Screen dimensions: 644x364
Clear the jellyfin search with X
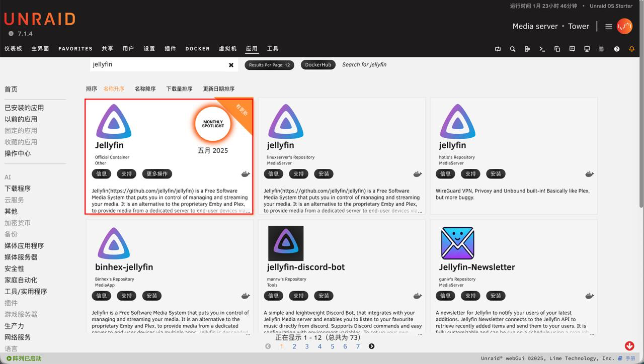[x=231, y=65]
